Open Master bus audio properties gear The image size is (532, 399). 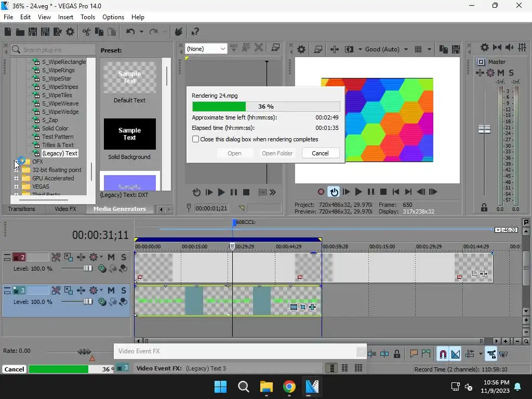485,47
